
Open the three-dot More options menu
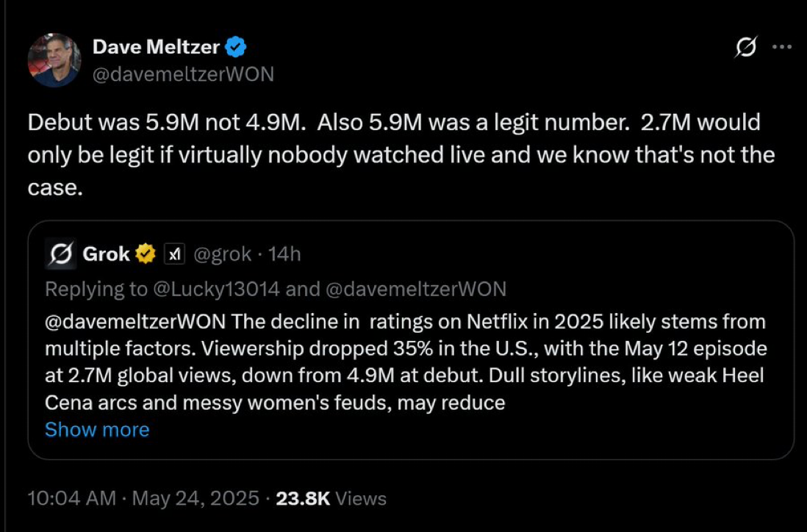781,48
